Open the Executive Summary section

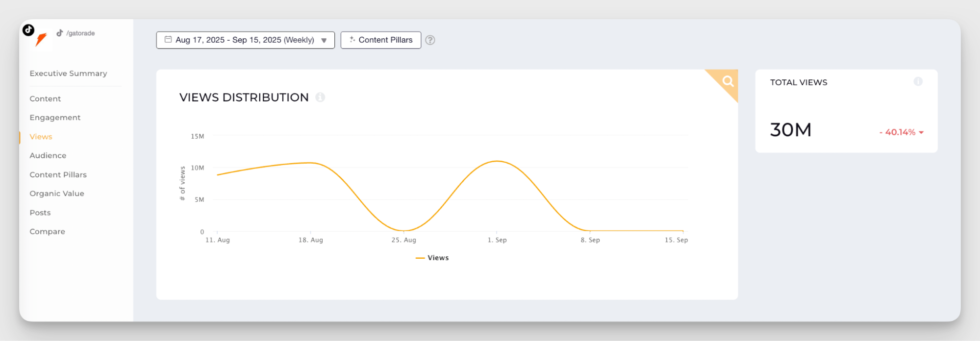pyautogui.click(x=68, y=73)
